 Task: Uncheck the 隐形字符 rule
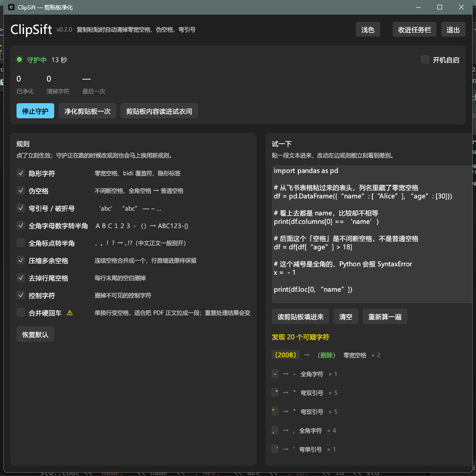click(x=21, y=173)
